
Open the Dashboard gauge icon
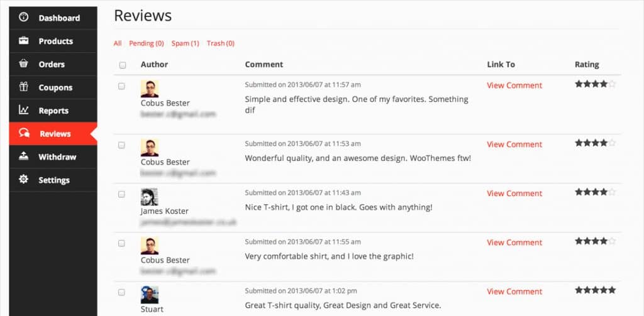24,18
